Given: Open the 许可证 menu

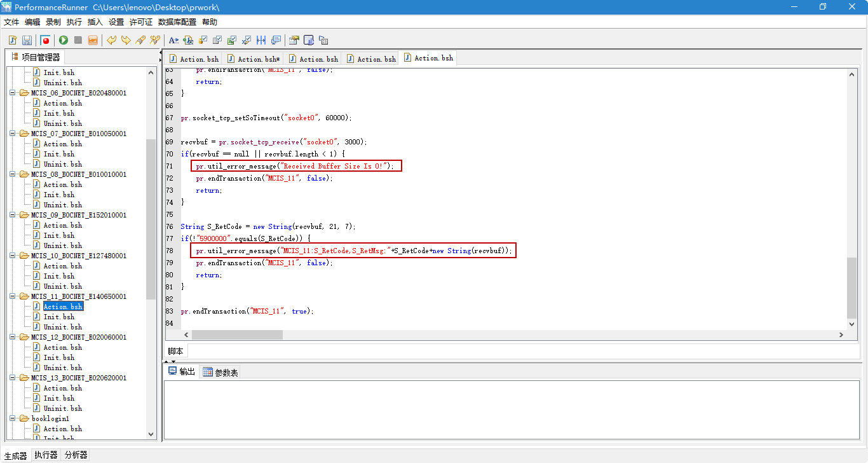Looking at the screenshot, I should (141, 22).
